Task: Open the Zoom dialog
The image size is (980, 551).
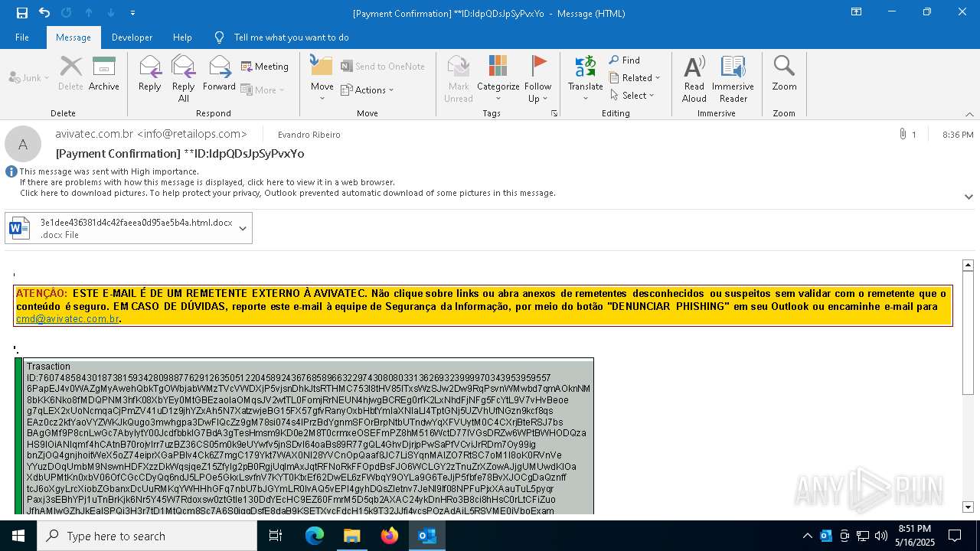Action: (x=784, y=73)
